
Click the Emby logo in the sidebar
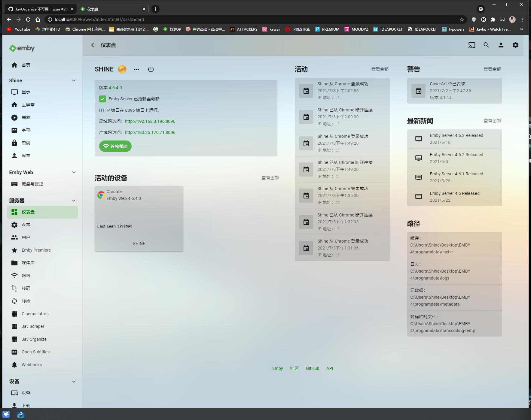[21, 48]
